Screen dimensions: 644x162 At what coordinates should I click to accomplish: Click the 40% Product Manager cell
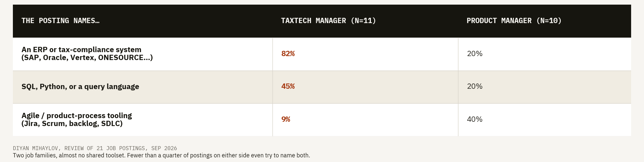[x=545, y=120]
